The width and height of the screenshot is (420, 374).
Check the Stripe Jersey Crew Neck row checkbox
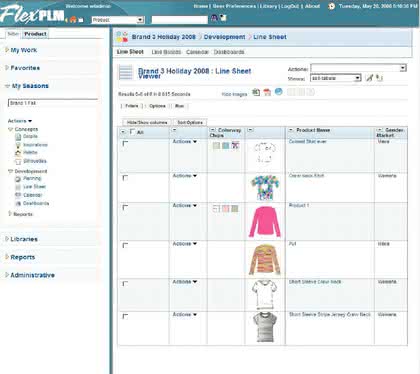tap(125, 316)
